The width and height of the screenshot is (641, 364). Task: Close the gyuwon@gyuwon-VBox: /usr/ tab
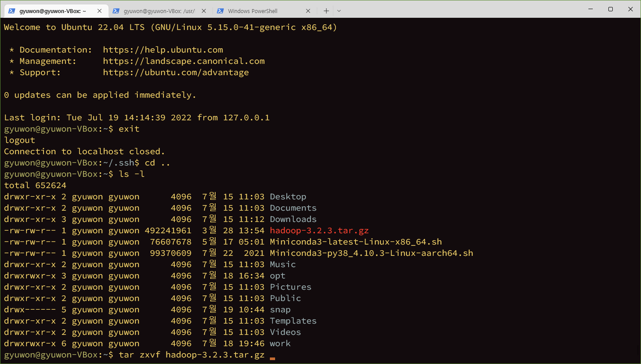pyautogui.click(x=204, y=11)
